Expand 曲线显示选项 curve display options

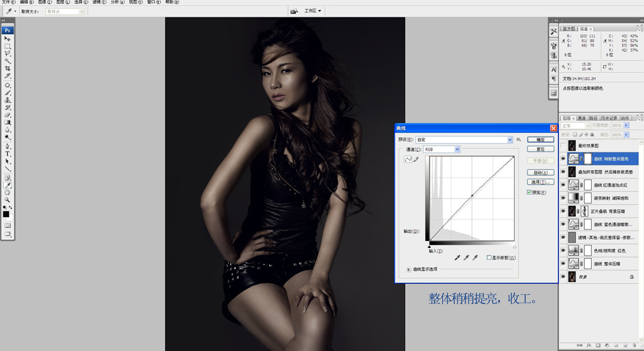coord(408,269)
